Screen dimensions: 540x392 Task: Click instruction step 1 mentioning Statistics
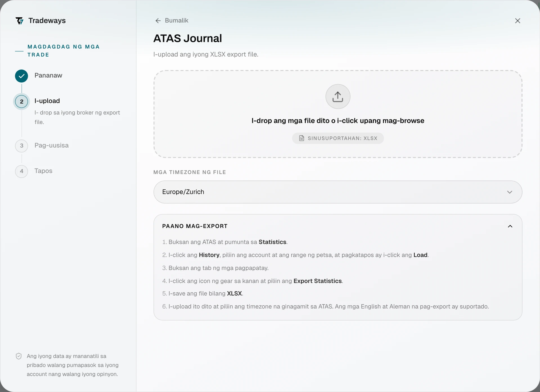coord(225,242)
